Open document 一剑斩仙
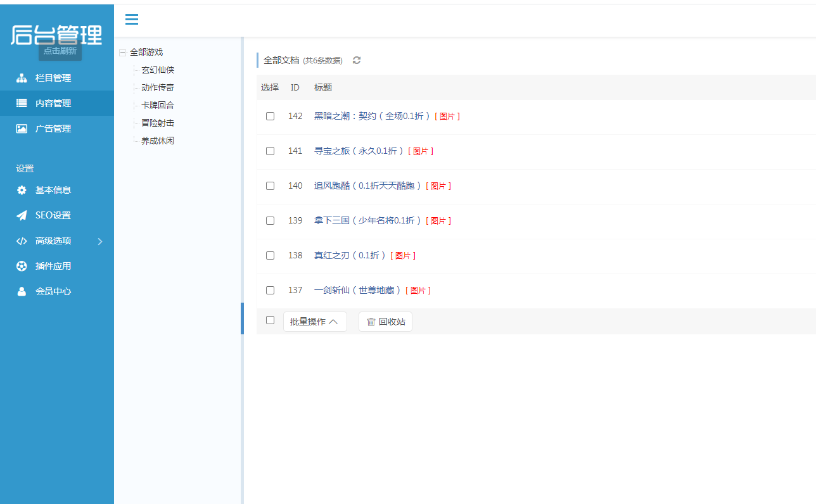The width and height of the screenshot is (816, 504). [x=358, y=290]
